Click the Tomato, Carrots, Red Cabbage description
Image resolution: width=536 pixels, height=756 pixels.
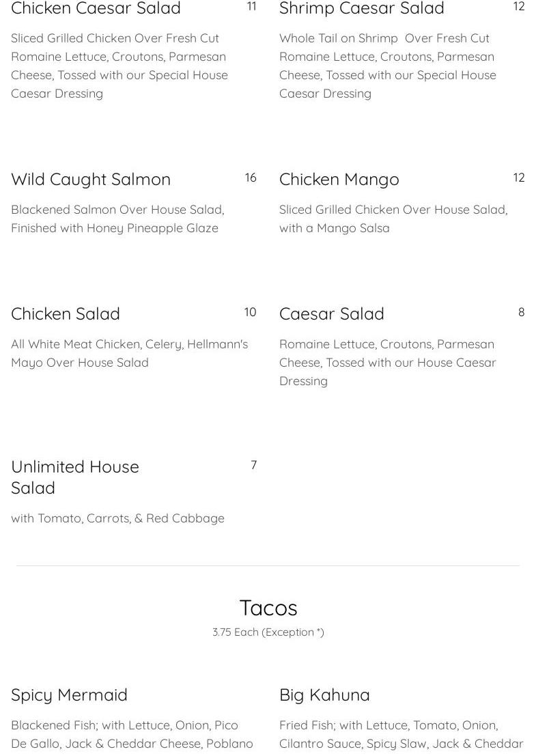pos(117,518)
